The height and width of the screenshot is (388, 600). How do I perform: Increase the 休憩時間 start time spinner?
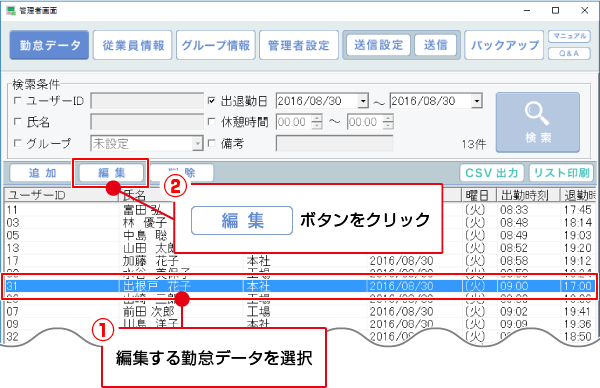317,119
